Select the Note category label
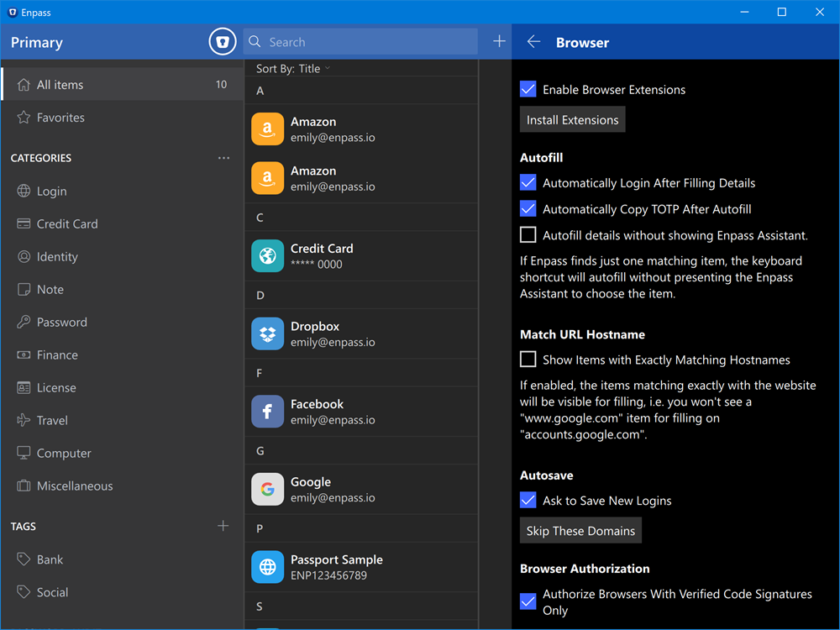Image resolution: width=840 pixels, height=630 pixels. click(50, 289)
